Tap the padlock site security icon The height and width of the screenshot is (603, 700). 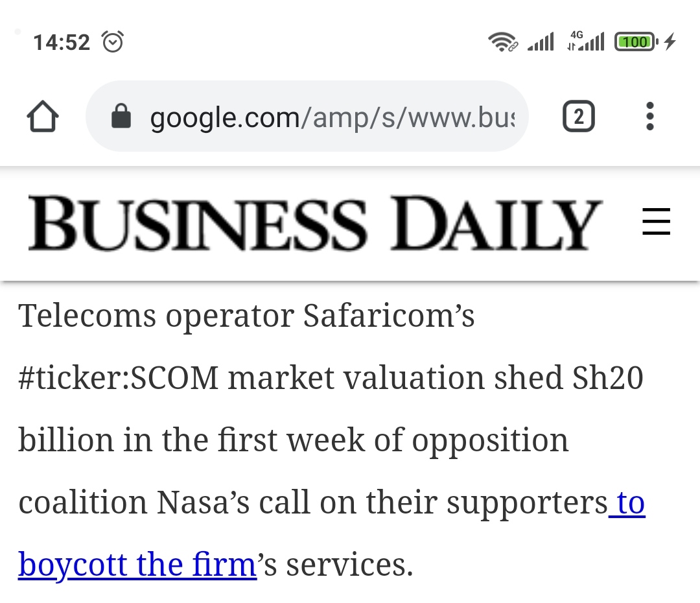pyautogui.click(x=121, y=116)
